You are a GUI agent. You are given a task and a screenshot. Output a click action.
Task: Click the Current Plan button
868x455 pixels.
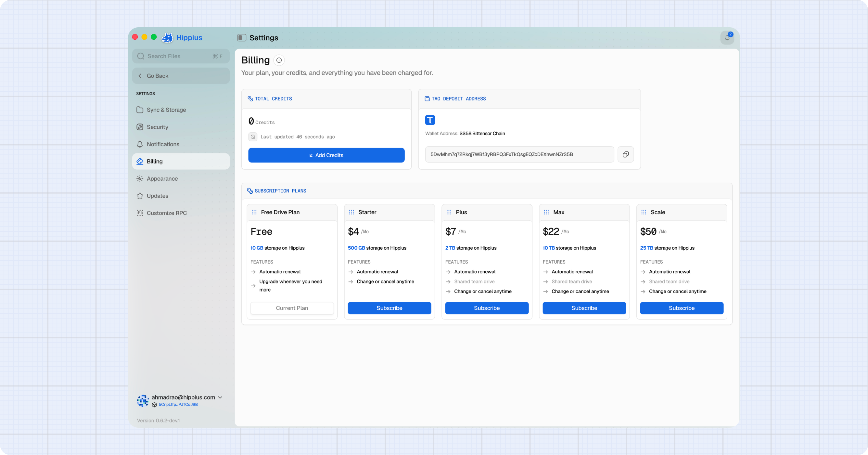[x=292, y=308]
